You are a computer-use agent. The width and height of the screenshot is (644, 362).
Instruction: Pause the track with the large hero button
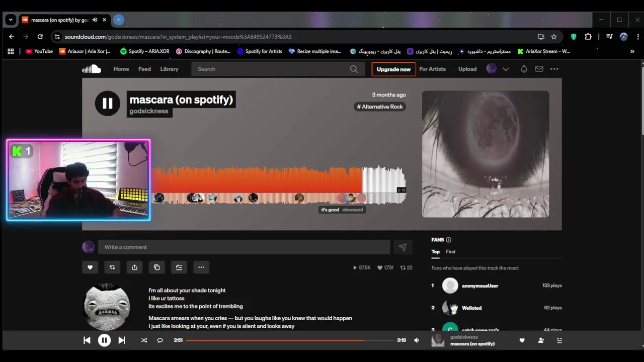pyautogui.click(x=108, y=104)
